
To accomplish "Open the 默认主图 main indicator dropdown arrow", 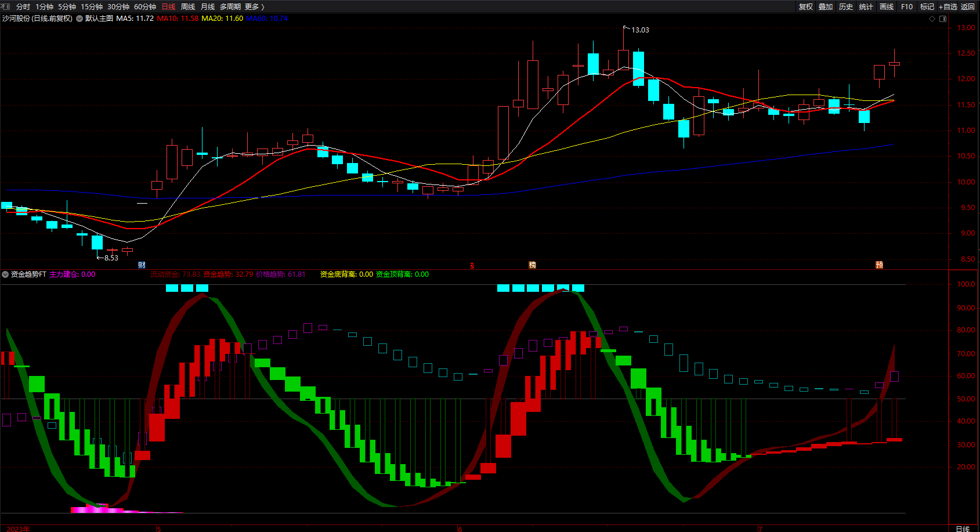I will (x=79, y=19).
